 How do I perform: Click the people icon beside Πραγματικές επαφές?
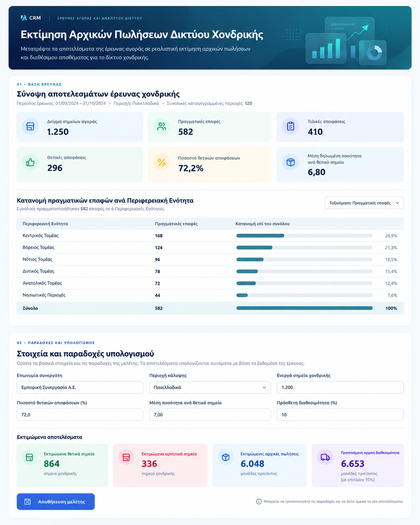tap(162, 127)
